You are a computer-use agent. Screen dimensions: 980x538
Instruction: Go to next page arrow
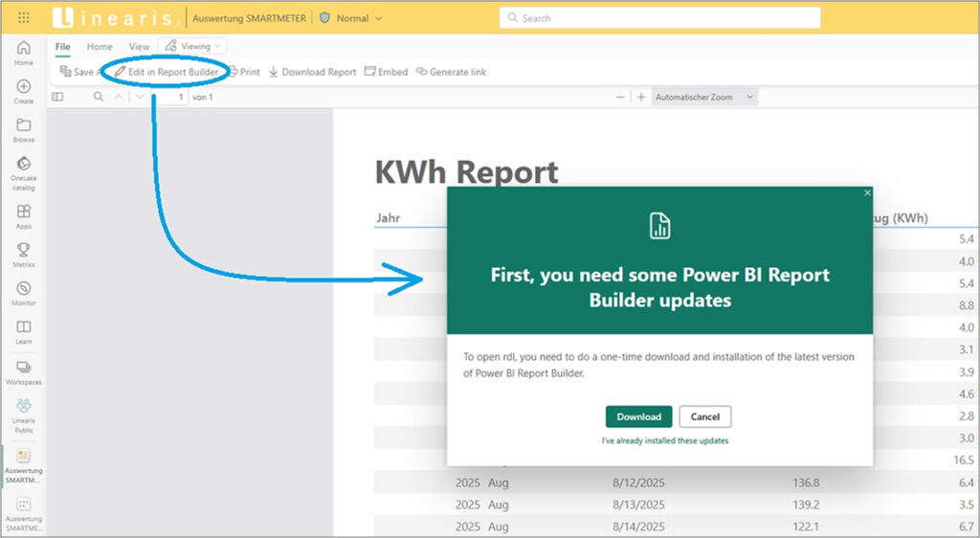pyautogui.click(x=140, y=97)
